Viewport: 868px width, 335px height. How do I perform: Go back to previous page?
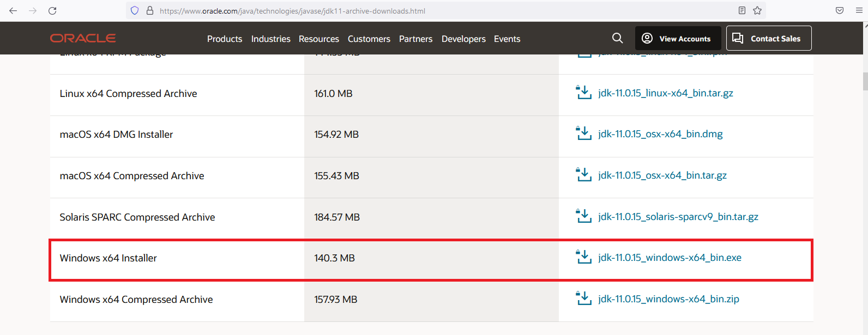13,11
